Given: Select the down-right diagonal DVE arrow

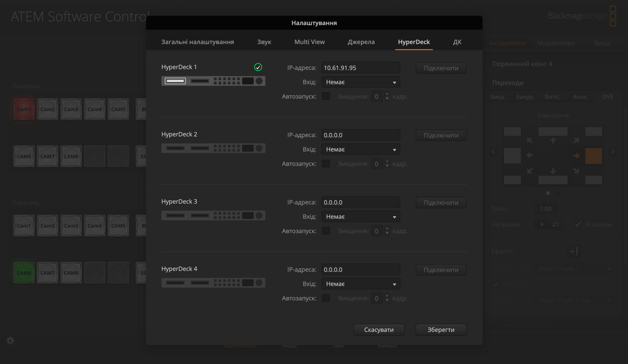Looking at the screenshot, I should [576, 171].
